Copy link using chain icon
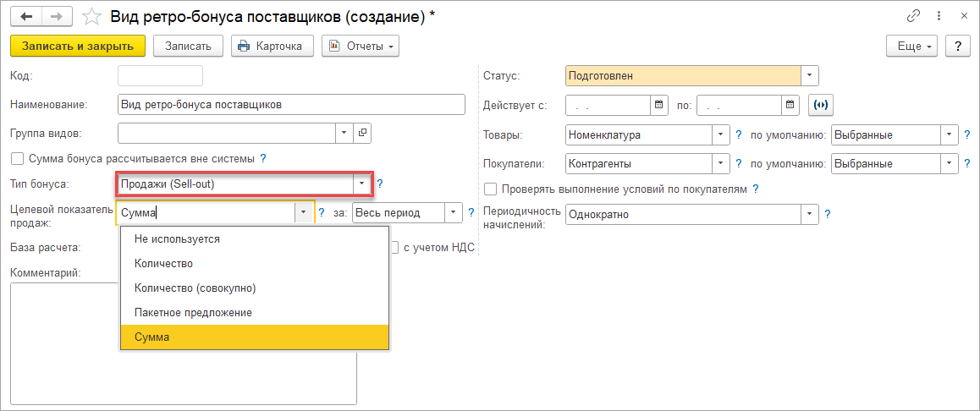980x411 pixels. pyautogui.click(x=913, y=16)
